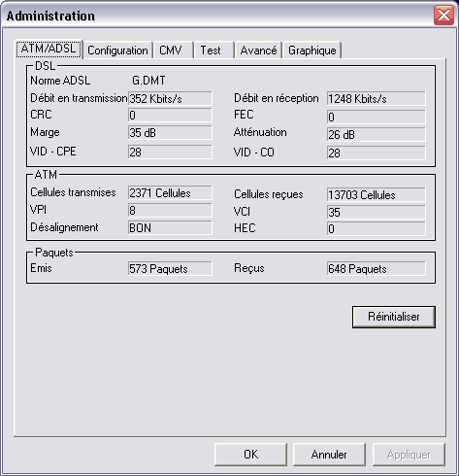Click the Atténuation label
The width and height of the screenshot is (459, 476).
click(x=260, y=132)
